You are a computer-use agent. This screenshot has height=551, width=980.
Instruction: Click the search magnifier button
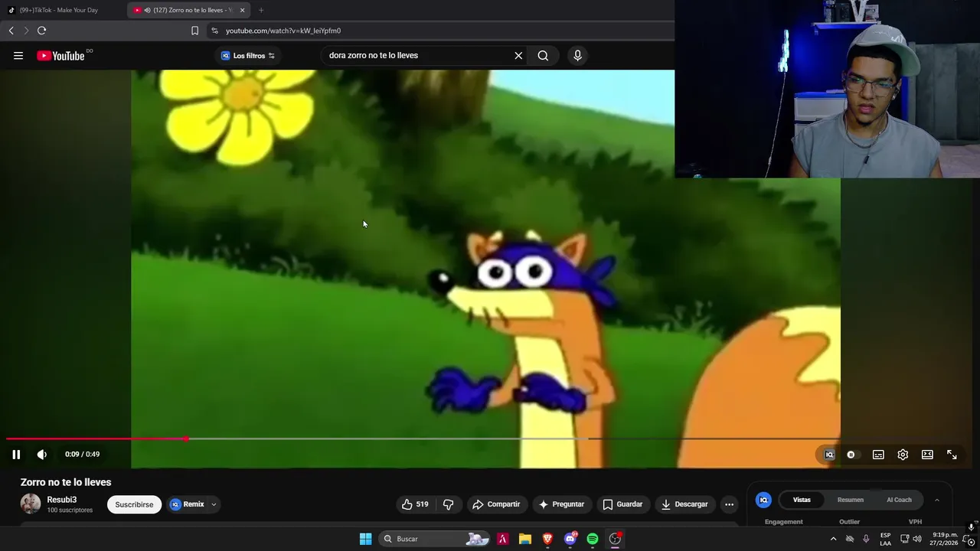543,55
